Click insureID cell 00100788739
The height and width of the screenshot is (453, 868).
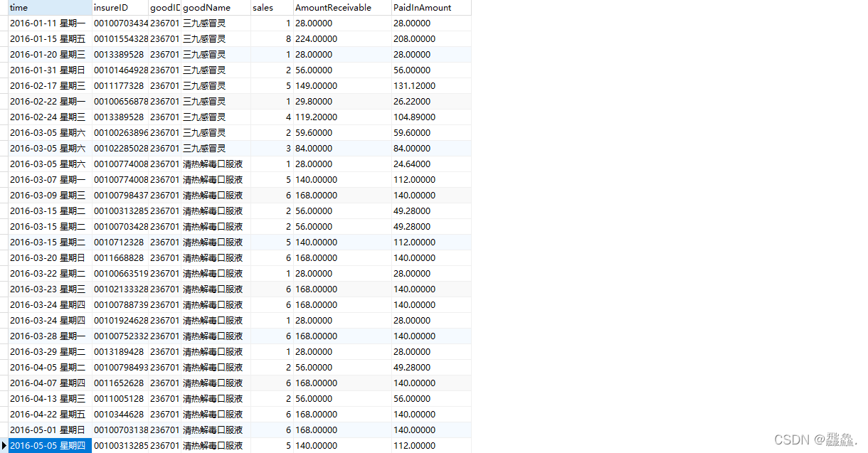(121, 305)
